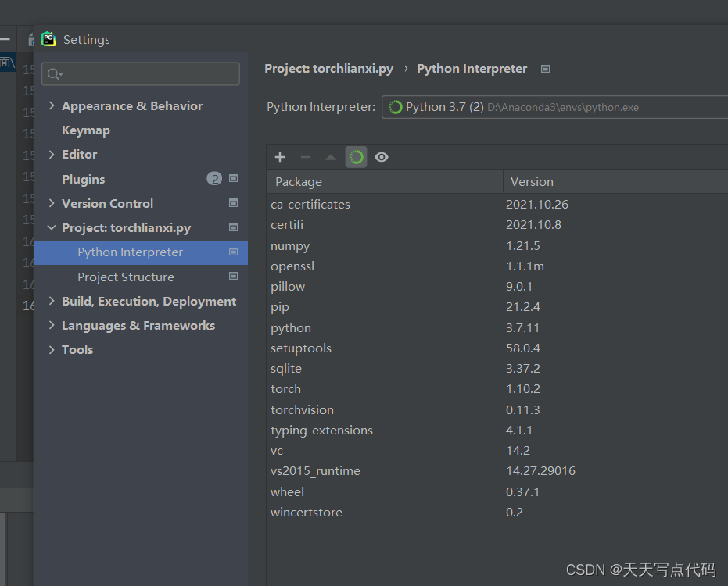Toggle the show early releases eye icon
This screenshot has width=728, height=586.
pyautogui.click(x=382, y=157)
